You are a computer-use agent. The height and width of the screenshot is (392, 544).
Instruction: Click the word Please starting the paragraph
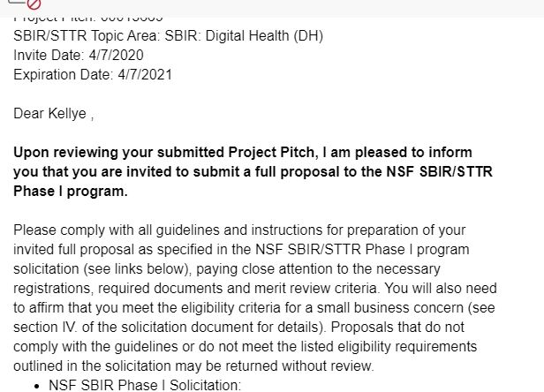coord(34,230)
